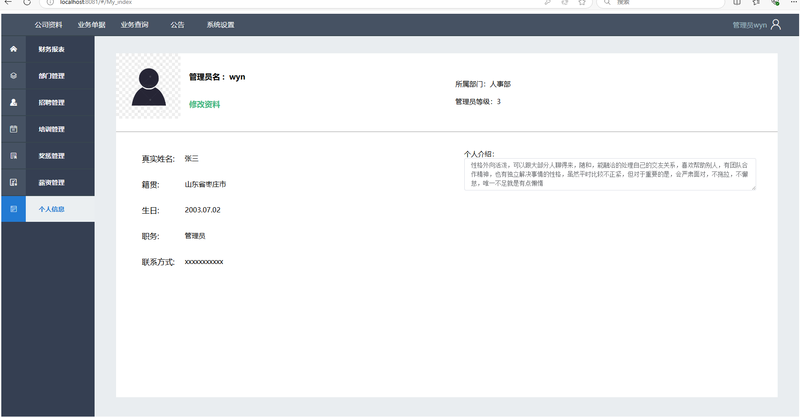Click the green 修改资料 link
Viewport: 800px width, 417px height.
[205, 104]
